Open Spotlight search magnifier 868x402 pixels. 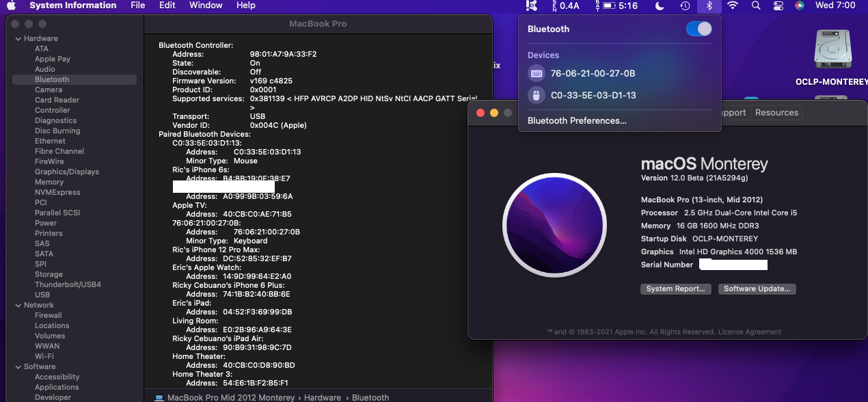point(755,5)
